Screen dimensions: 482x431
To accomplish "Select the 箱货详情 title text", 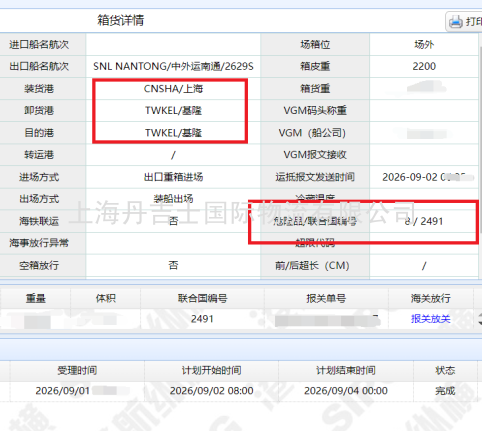I will pos(121,20).
